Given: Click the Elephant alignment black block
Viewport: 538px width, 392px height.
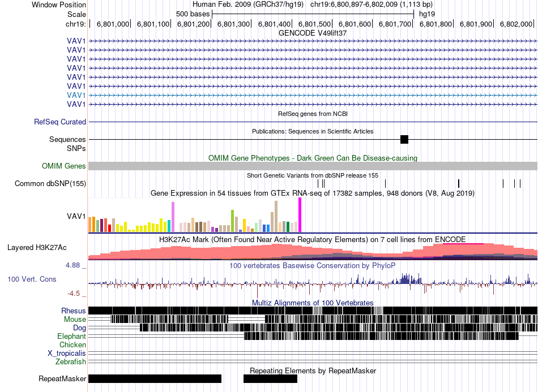Looking at the screenshot, I should click(381, 336).
